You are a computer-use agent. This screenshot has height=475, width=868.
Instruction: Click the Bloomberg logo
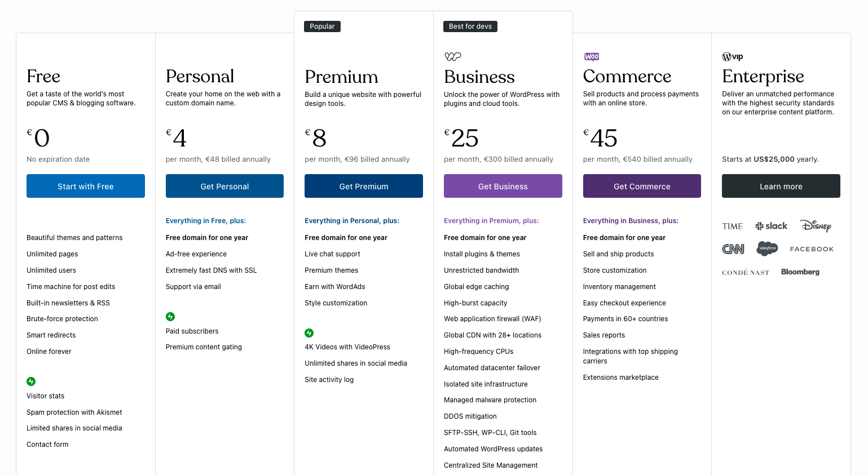coord(800,272)
